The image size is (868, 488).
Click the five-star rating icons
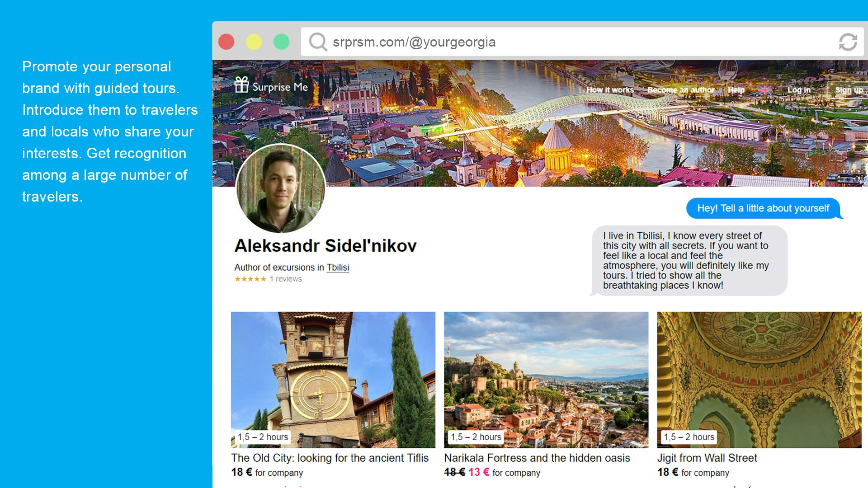point(250,279)
